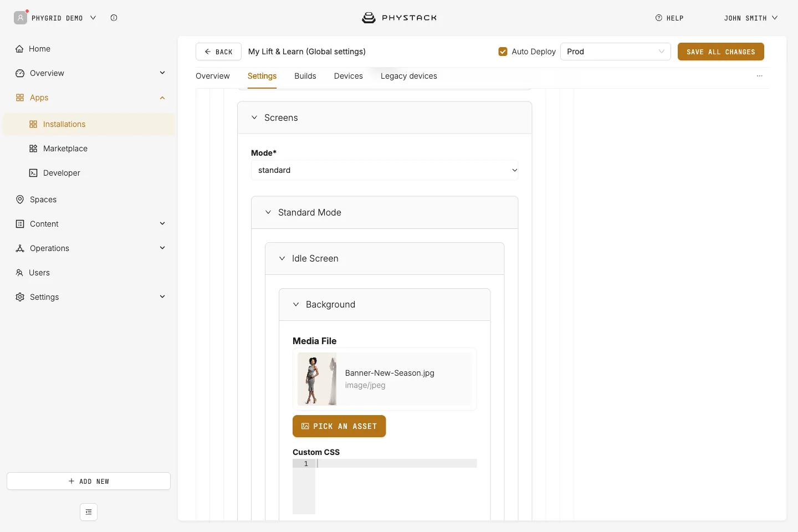Image resolution: width=798 pixels, height=532 pixels.
Task: Click the Spaces location pin icon
Action: click(x=20, y=199)
